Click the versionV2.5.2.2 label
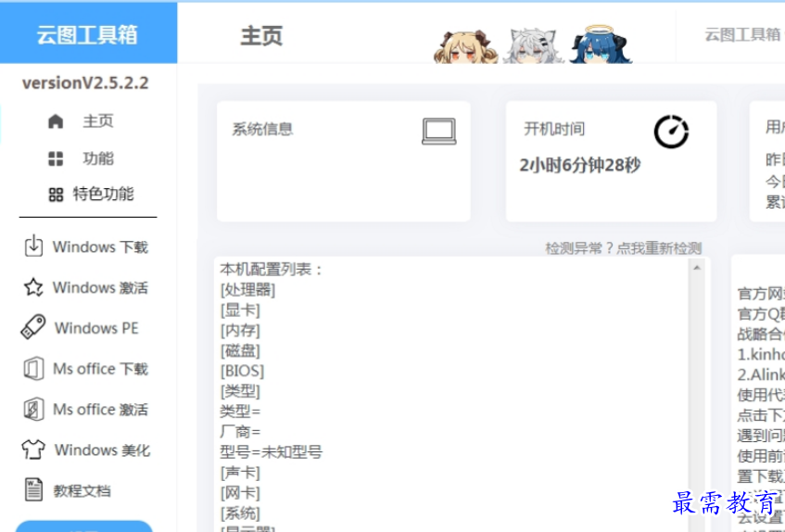 (x=85, y=83)
